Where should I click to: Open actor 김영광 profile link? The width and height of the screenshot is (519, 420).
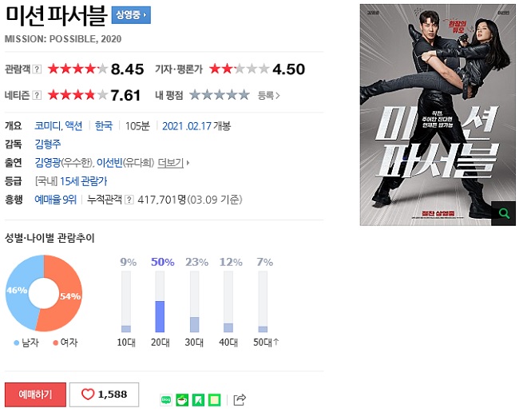pyautogui.click(x=48, y=163)
